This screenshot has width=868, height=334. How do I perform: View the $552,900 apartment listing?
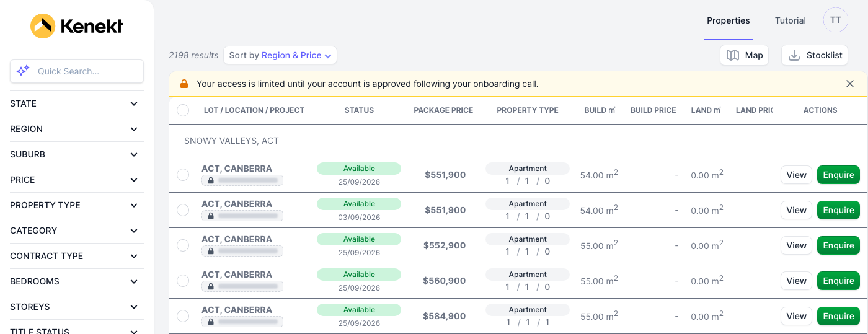[796, 245]
